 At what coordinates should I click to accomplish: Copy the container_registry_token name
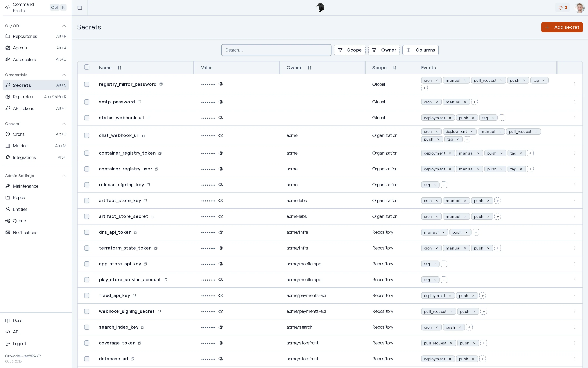click(x=160, y=153)
